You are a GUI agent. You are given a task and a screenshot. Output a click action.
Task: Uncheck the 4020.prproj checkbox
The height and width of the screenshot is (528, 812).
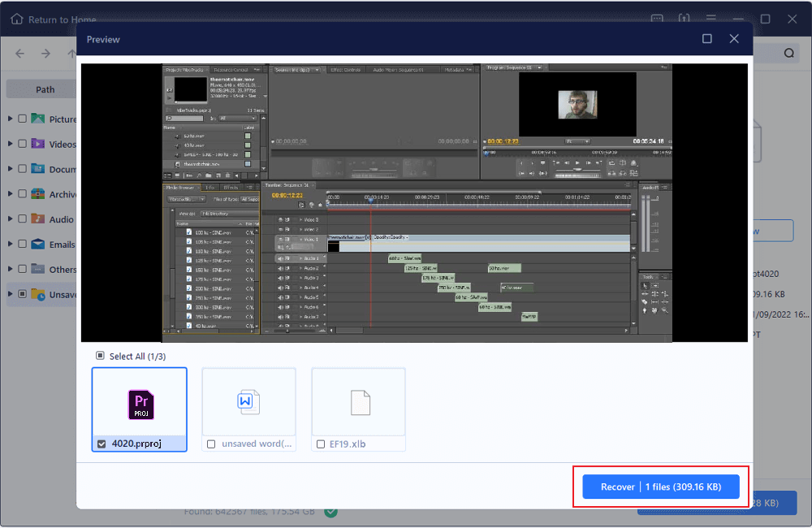(101, 444)
